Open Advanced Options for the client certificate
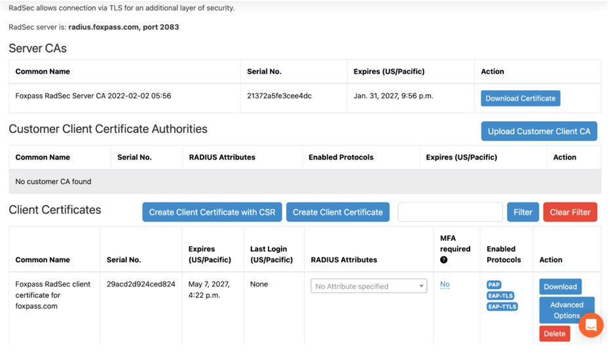613x364 pixels. (x=567, y=310)
